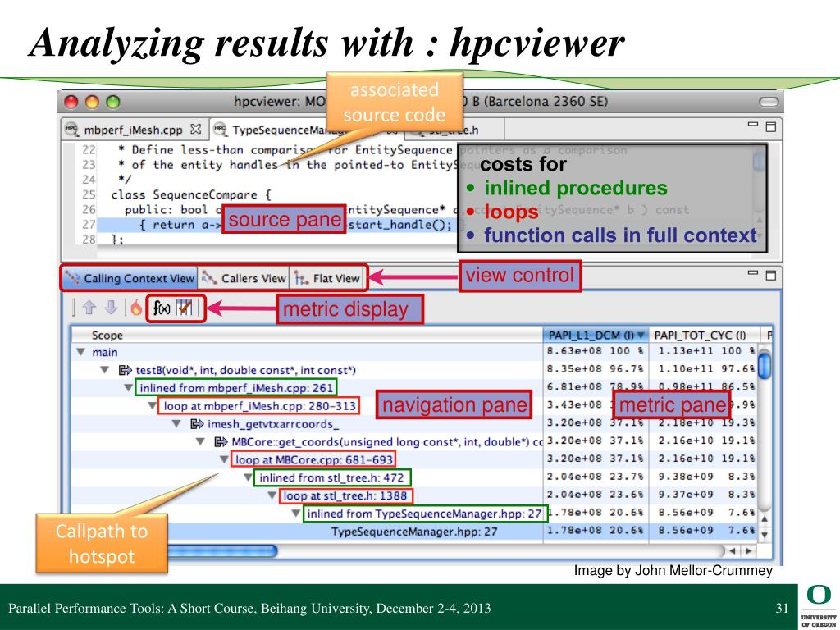This screenshot has width=840, height=630.
Task: Click the Flat View tab icon
Action: click(301, 278)
